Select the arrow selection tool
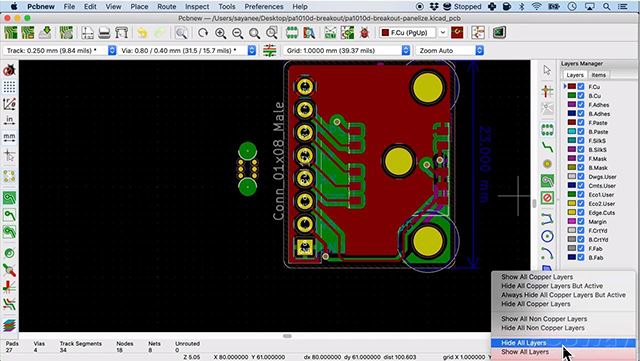Image resolution: width=640 pixels, height=361 pixels. 547,70
